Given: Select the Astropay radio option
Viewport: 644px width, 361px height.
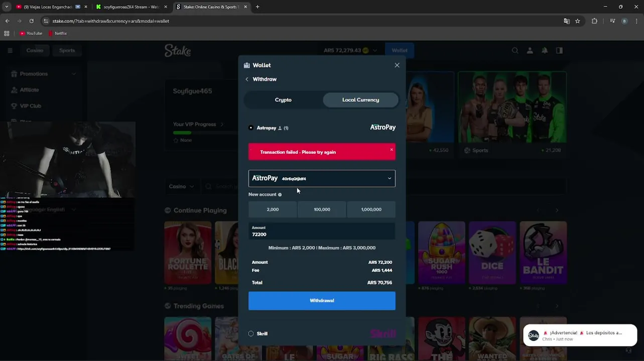Looking at the screenshot, I should click(251, 128).
